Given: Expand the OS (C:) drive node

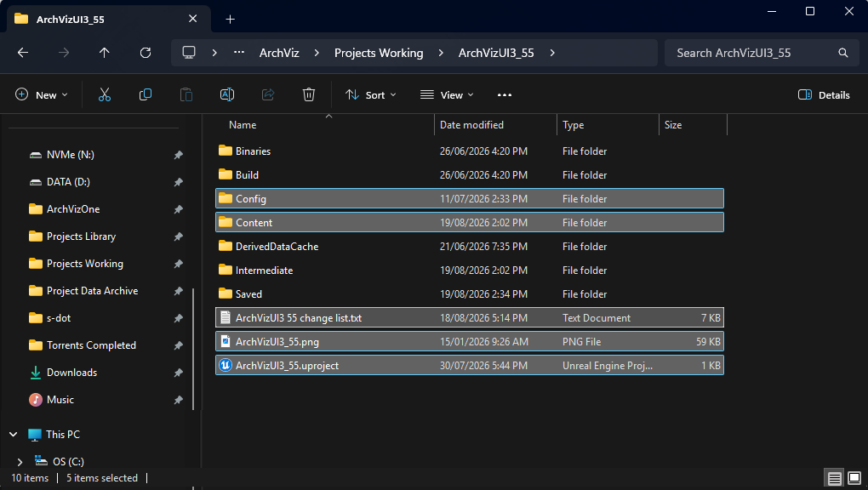Looking at the screenshot, I should point(20,462).
